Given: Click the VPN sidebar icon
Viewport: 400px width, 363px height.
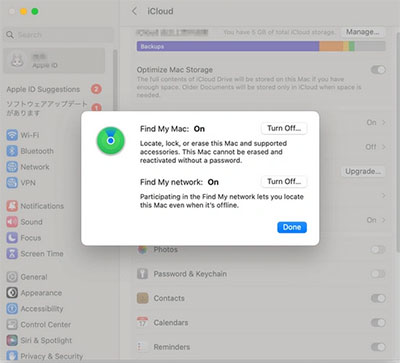Looking at the screenshot, I should (12, 183).
